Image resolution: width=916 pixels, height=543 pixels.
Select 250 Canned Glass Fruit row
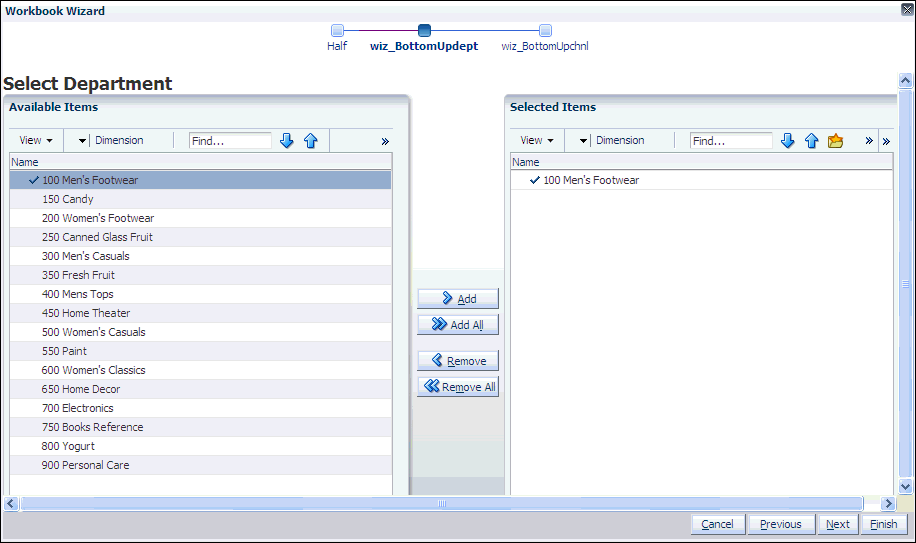click(x=200, y=237)
